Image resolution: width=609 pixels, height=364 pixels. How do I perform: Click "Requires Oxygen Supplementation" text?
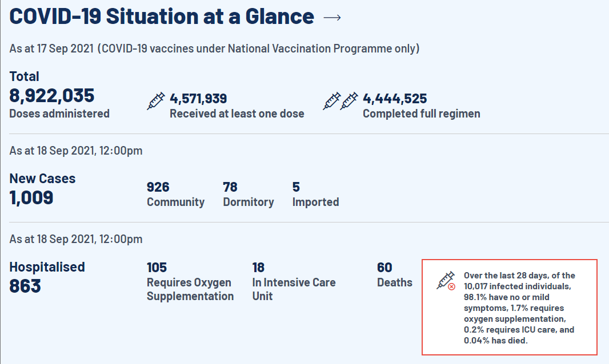tap(190, 289)
